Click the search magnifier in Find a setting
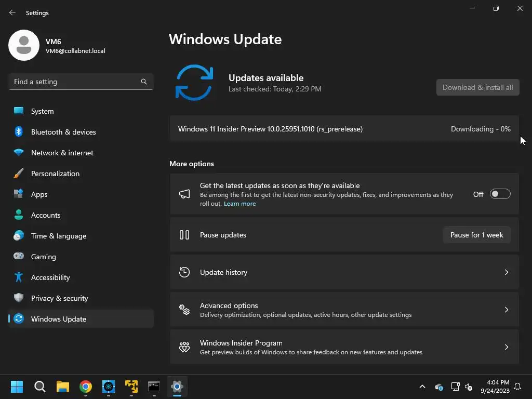The height and width of the screenshot is (399, 532). (144, 82)
